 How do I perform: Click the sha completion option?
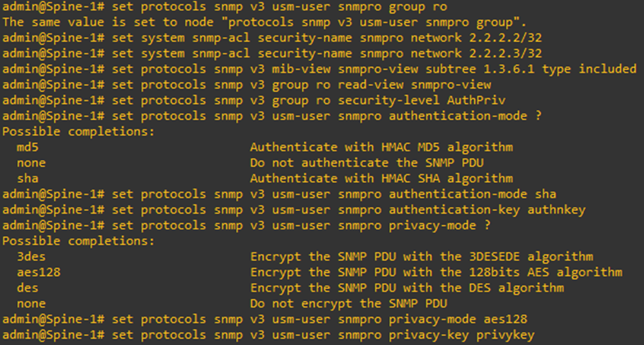(x=28, y=178)
